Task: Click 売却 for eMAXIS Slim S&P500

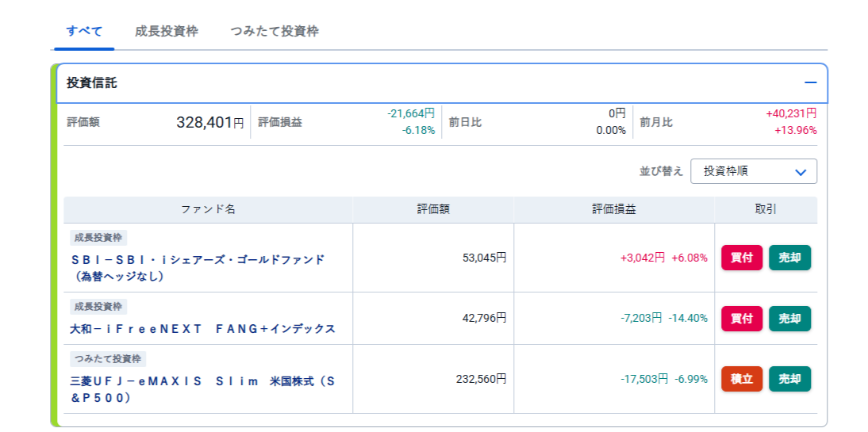Action: point(789,379)
